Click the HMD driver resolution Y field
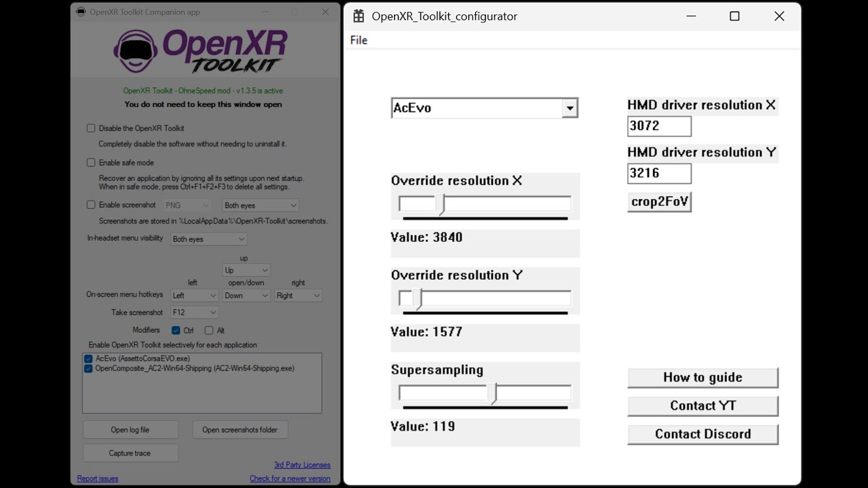This screenshot has width=868, height=488. click(659, 174)
